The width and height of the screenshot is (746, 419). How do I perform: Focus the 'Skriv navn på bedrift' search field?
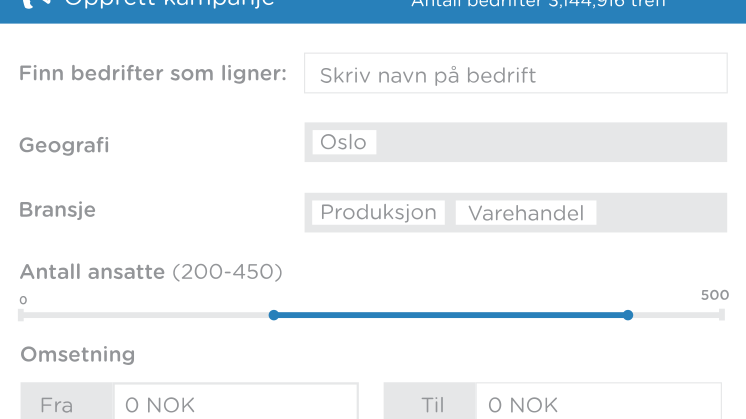[516, 73]
